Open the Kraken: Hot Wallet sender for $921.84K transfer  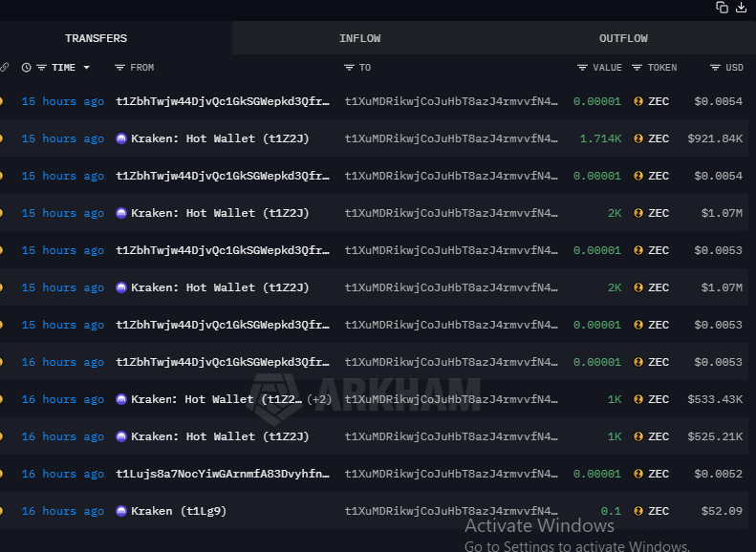tap(219, 138)
